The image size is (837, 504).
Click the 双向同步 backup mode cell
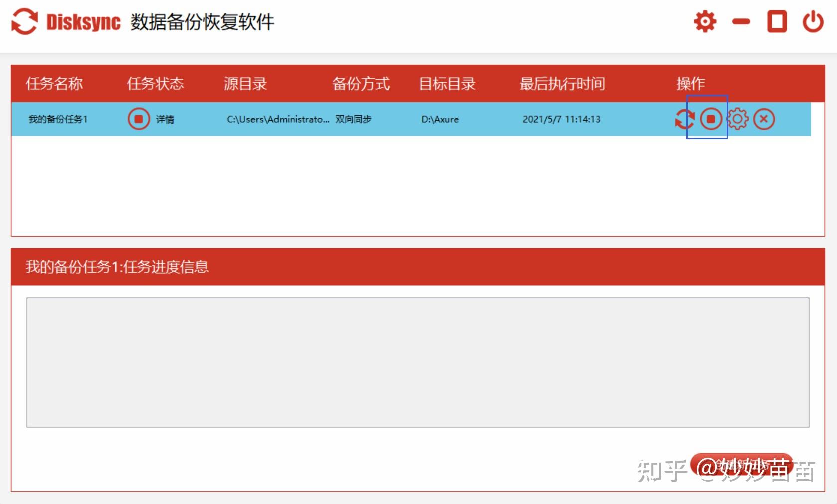[353, 119]
